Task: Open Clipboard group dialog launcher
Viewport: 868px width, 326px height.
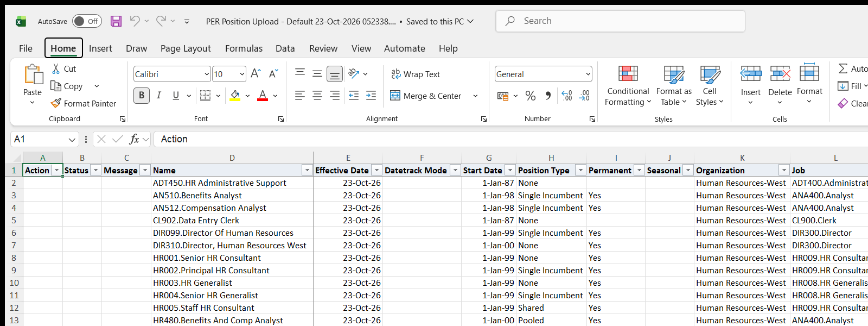Action: click(123, 119)
